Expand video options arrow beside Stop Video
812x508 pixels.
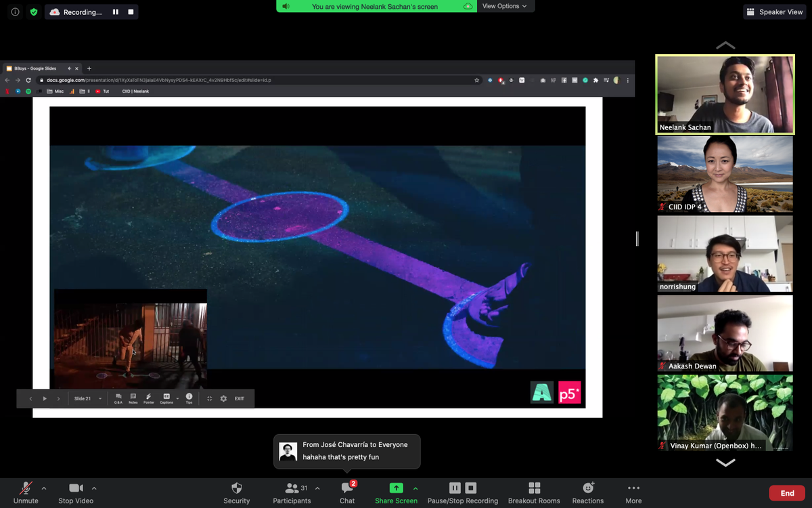point(94,488)
